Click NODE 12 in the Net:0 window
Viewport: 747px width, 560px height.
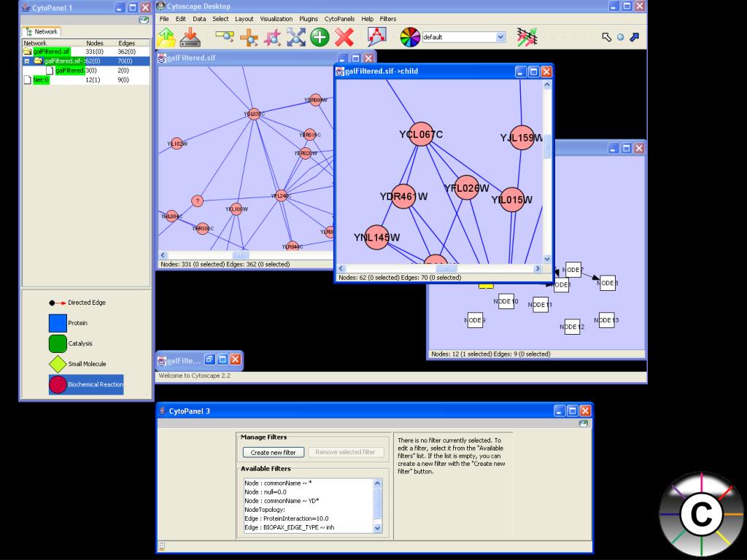(x=572, y=327)
